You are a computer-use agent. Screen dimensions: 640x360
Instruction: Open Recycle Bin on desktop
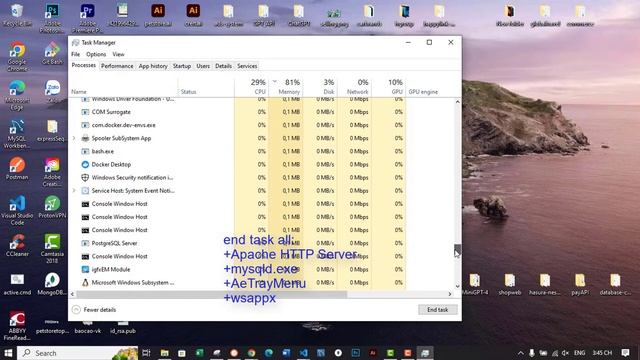pos(17,15)
